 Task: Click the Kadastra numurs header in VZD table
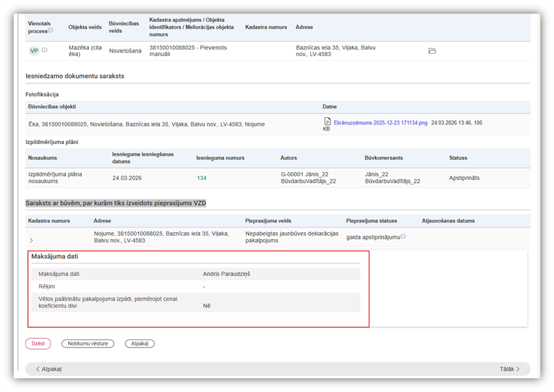pos(49,221)
